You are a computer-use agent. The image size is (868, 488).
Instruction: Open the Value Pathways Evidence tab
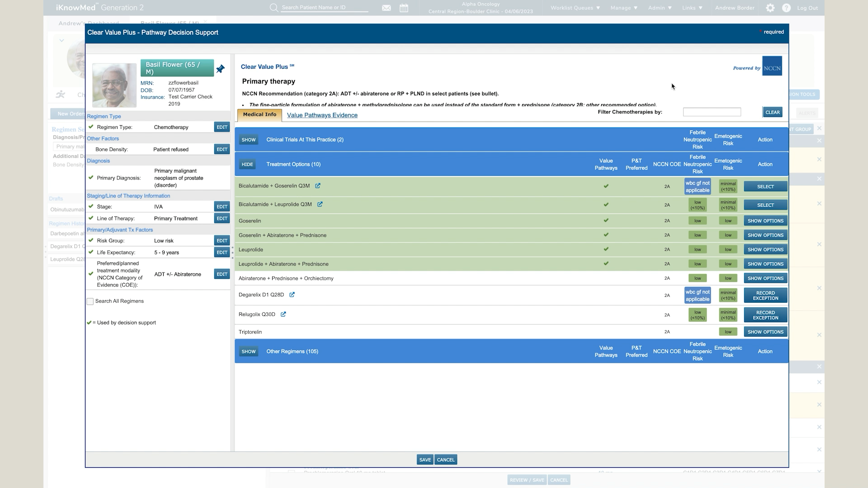point(322,115)
